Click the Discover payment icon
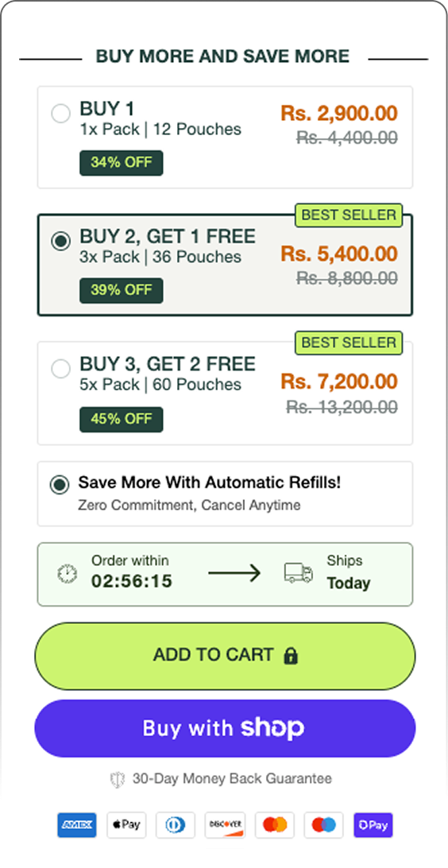Image resolution: width=448 pixels, height=868 pixels. [225, 825]
